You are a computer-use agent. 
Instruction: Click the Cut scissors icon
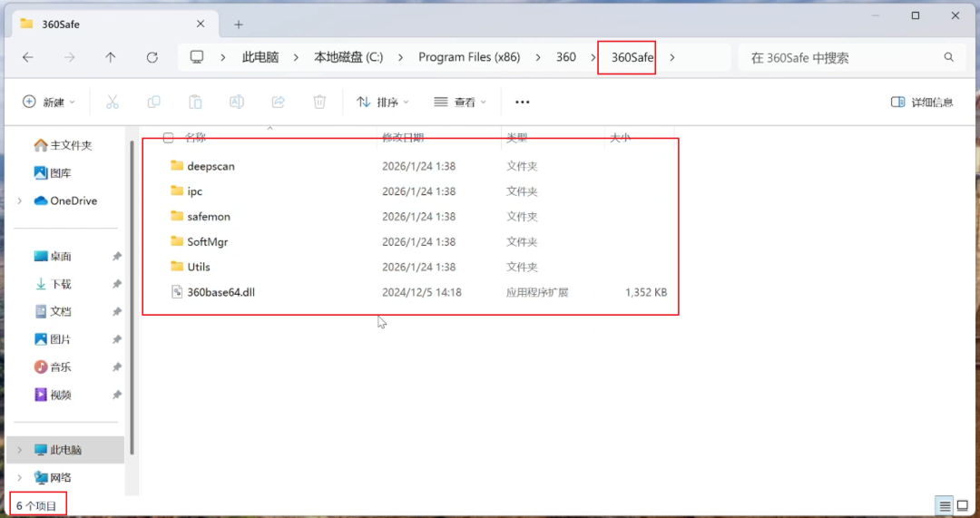[113, 102]
